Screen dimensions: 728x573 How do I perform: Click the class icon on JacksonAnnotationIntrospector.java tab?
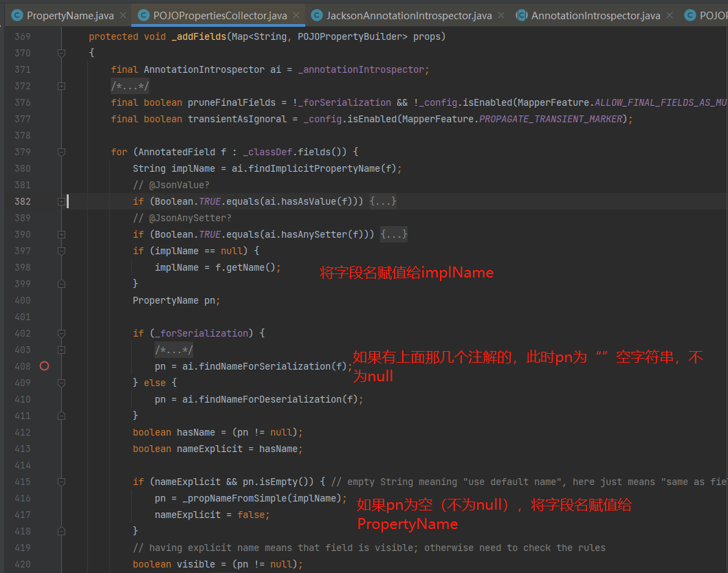(x=317, y=15)
